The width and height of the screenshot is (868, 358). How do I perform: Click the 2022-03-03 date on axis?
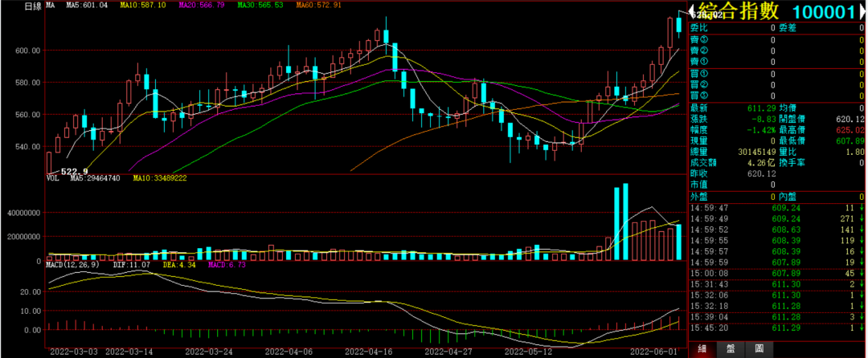tap(74, 352)
